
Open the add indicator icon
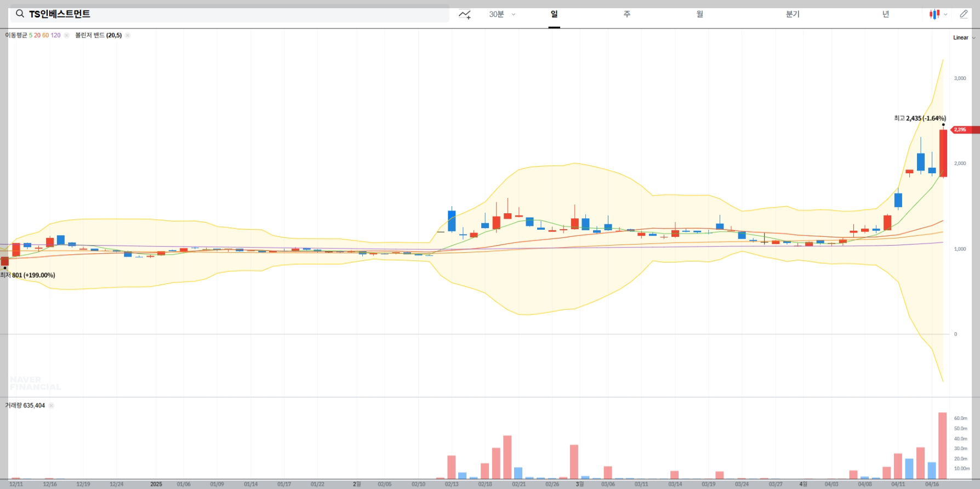click(465, 14)
